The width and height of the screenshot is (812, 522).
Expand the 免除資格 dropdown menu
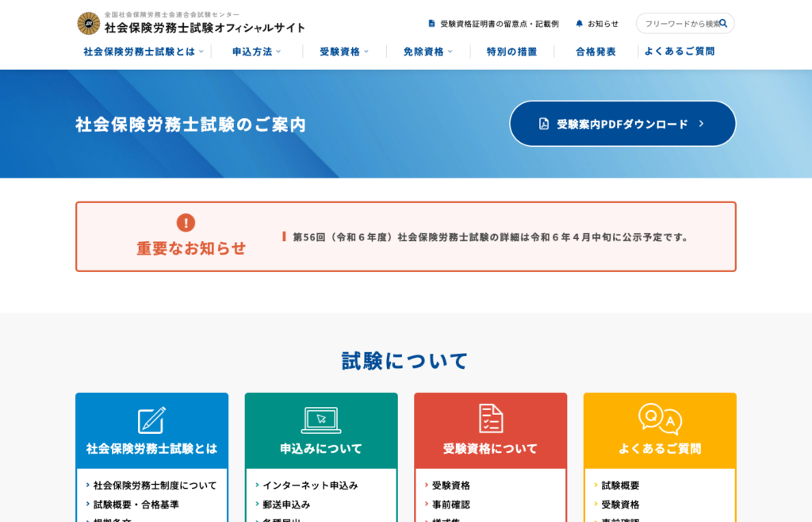point(427,52)
